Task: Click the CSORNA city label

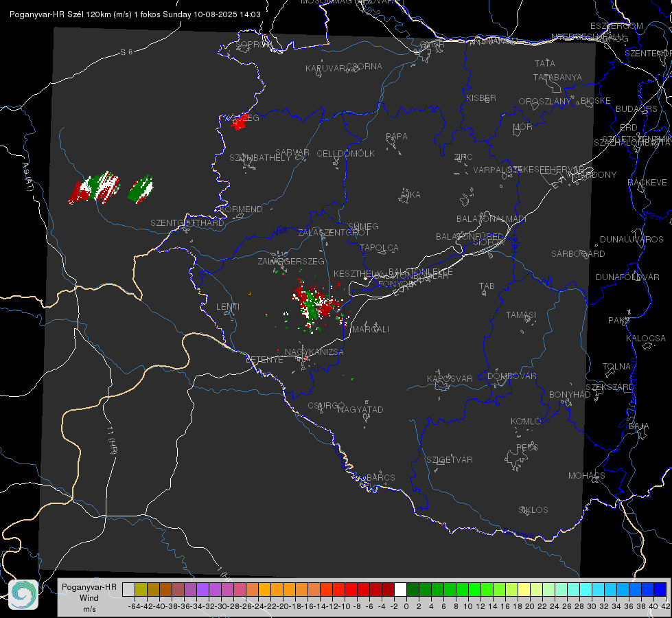Action: pyautogui.click(x=364, y=67)
